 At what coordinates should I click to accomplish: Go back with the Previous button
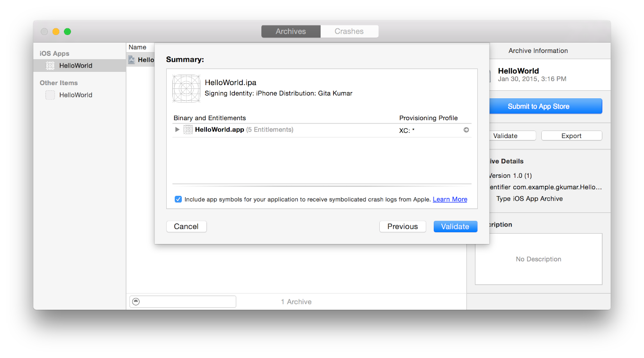(402, 227)
